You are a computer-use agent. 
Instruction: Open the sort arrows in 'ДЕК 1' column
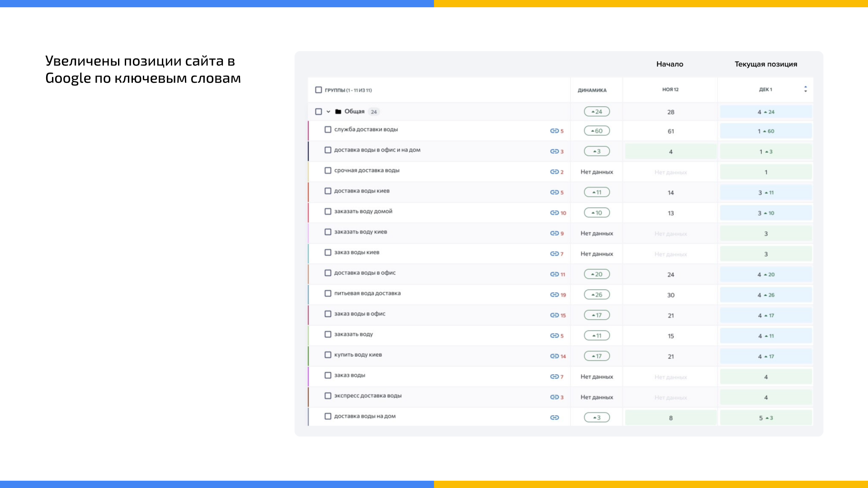click(806, 89)
